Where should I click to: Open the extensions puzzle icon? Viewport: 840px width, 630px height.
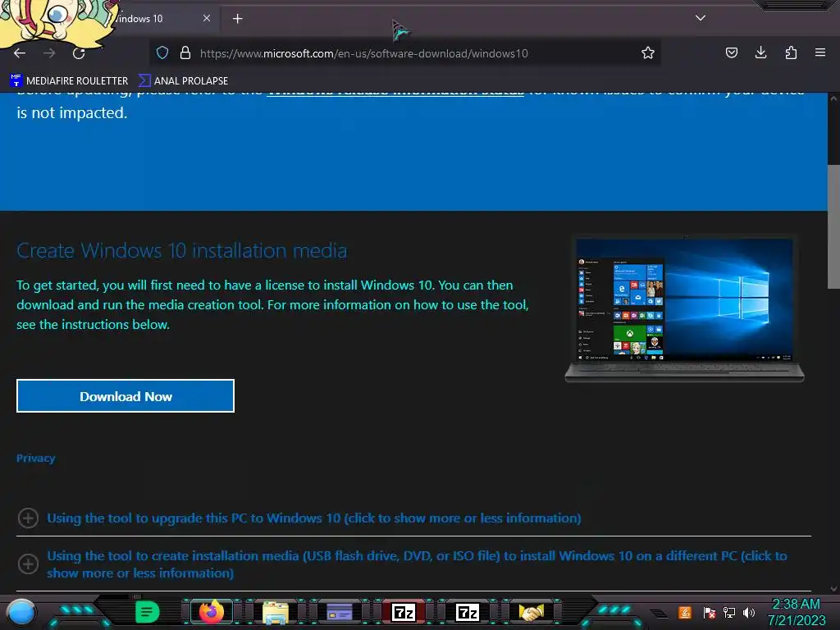(x=791, y=52)
